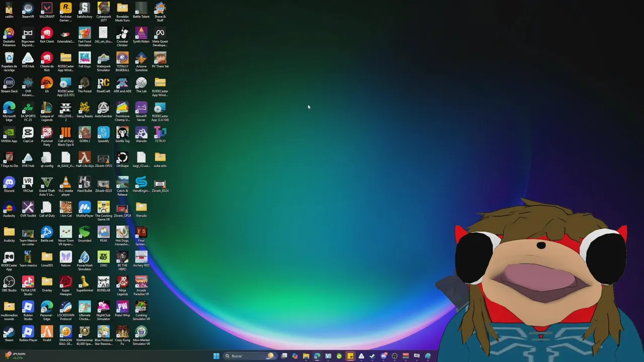Select the Battle Talent shortcut

coord(141,11)
